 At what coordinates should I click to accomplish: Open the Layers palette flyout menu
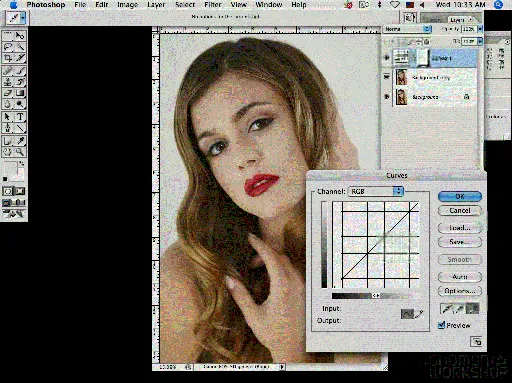coord(471,19)
